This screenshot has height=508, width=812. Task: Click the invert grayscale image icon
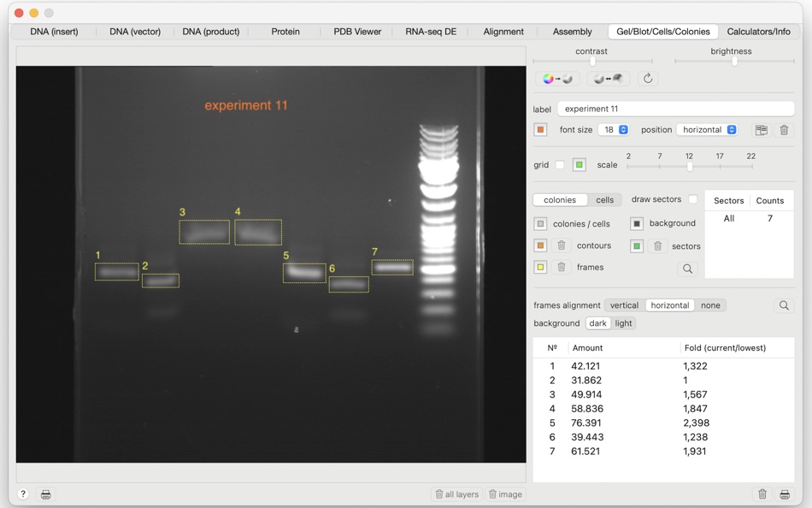pos(608,79)
